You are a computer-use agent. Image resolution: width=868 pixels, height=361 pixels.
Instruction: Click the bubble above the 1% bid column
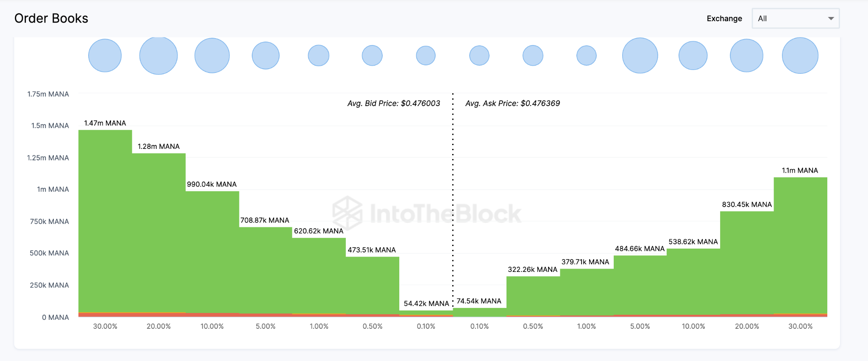pyautogui.click(x=319, y=55)
